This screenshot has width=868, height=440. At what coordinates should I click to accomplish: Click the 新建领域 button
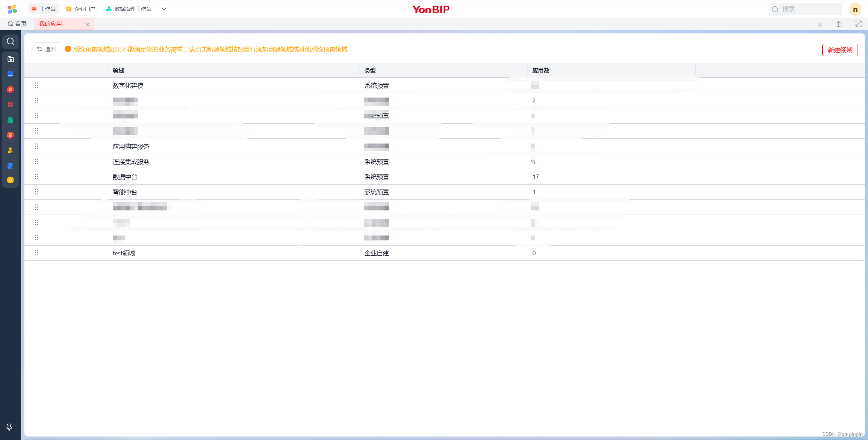[x=840, y=50]
